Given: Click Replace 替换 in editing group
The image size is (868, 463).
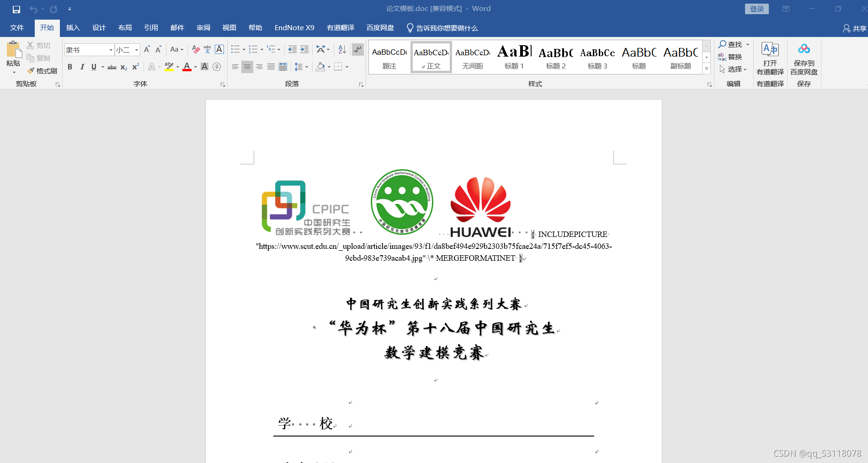Looking at the screenshot, I should (x=730, y=57).
